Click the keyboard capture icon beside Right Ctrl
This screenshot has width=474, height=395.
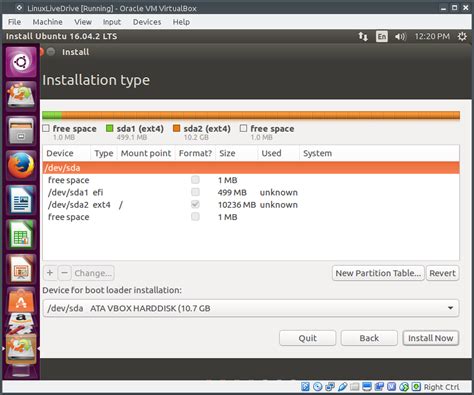[416, 387]
